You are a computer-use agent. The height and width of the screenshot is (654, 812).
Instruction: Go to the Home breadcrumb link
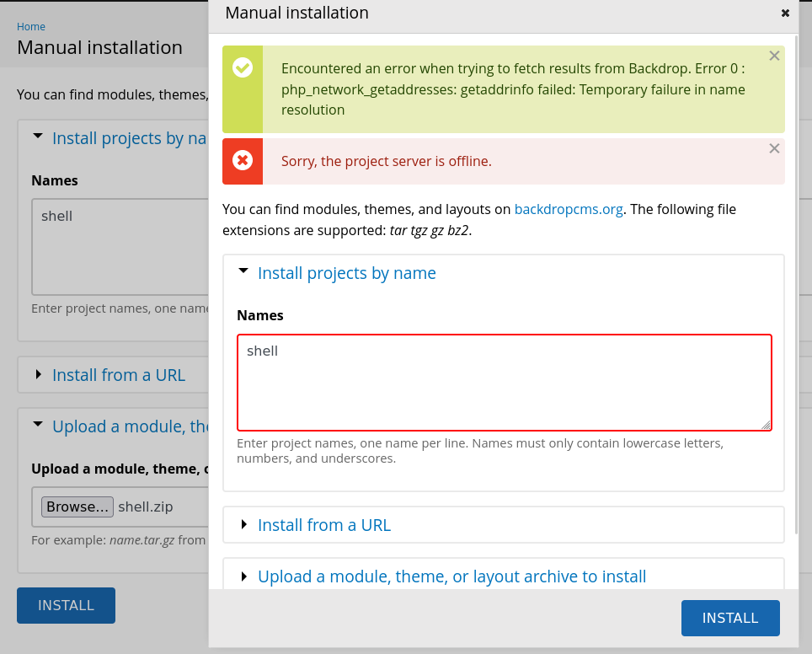point(31,27)
